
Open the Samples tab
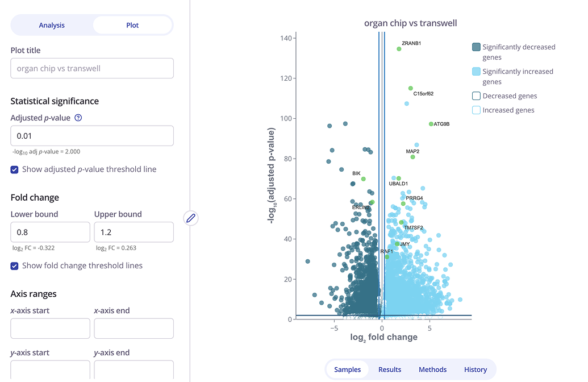point(347,369)
